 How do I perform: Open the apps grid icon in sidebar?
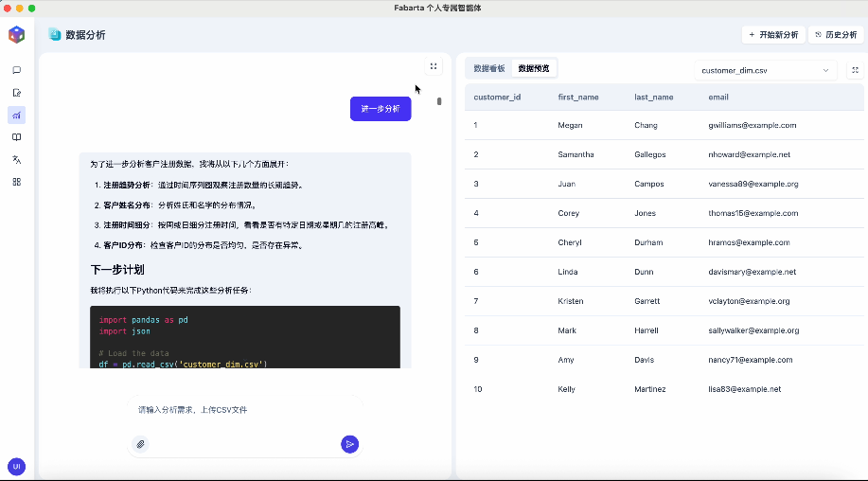[x=17, y=182]
